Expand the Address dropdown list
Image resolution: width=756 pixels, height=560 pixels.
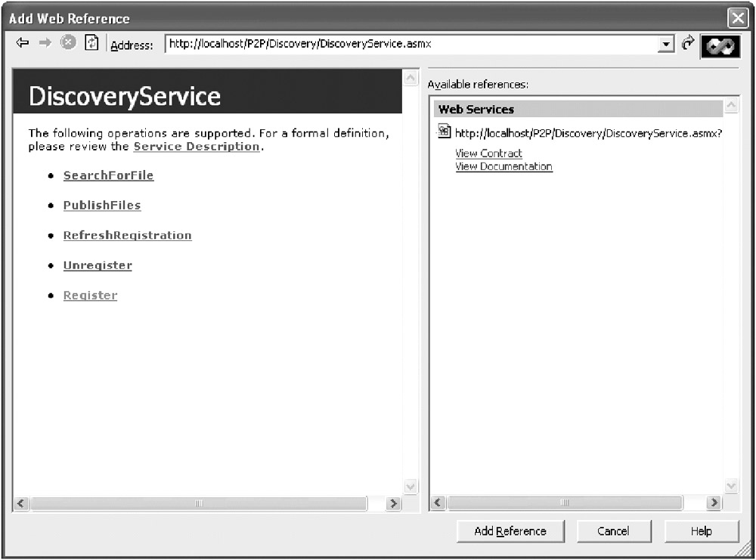[665, 45]
